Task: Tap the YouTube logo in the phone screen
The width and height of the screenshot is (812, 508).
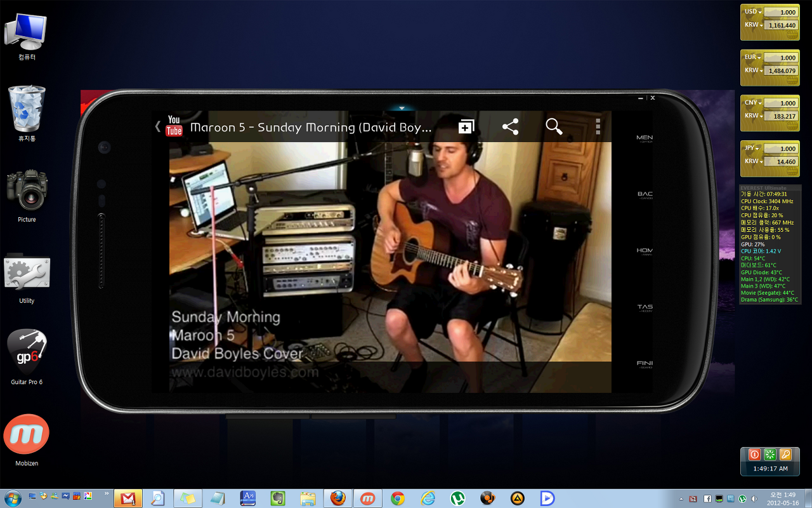Action: pos(174,126)
